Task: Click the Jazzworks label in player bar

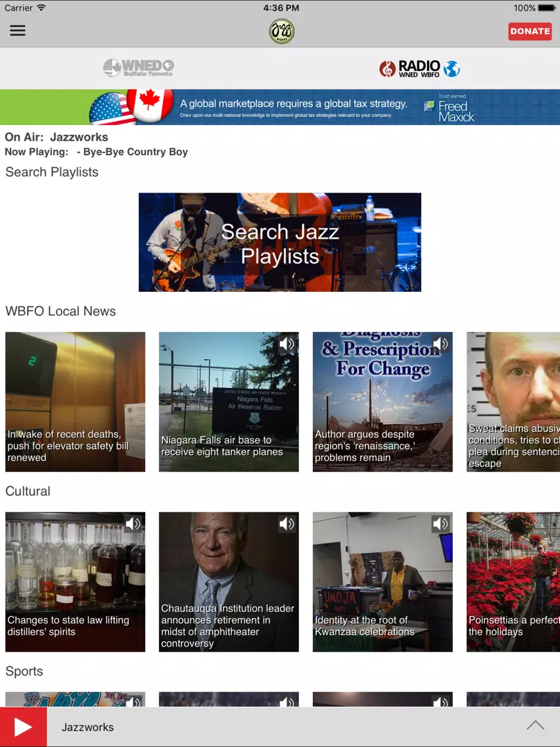Action: [87, 727]
